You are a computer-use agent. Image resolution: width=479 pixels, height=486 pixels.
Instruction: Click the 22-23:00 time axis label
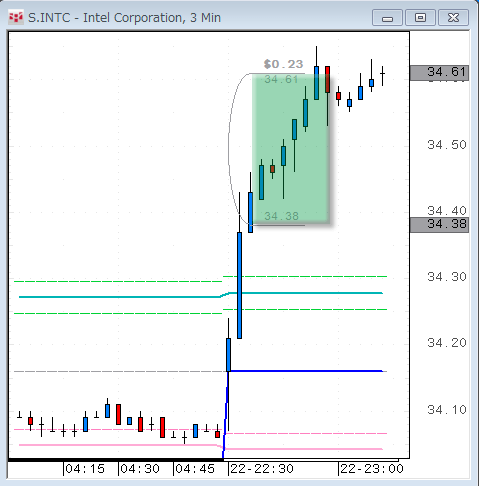[372, 469]
